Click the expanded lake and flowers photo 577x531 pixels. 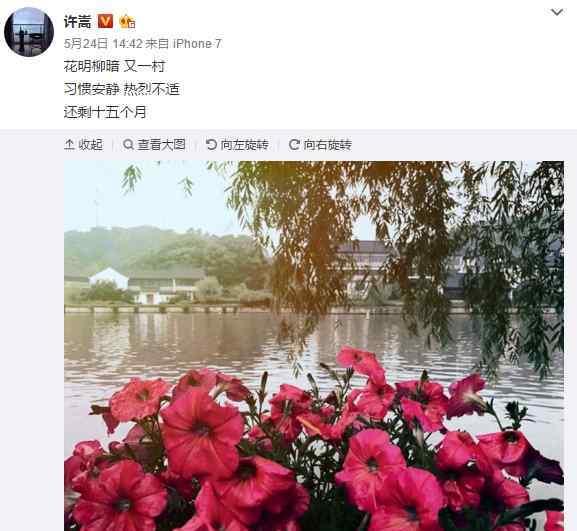(x=314, y=346)
